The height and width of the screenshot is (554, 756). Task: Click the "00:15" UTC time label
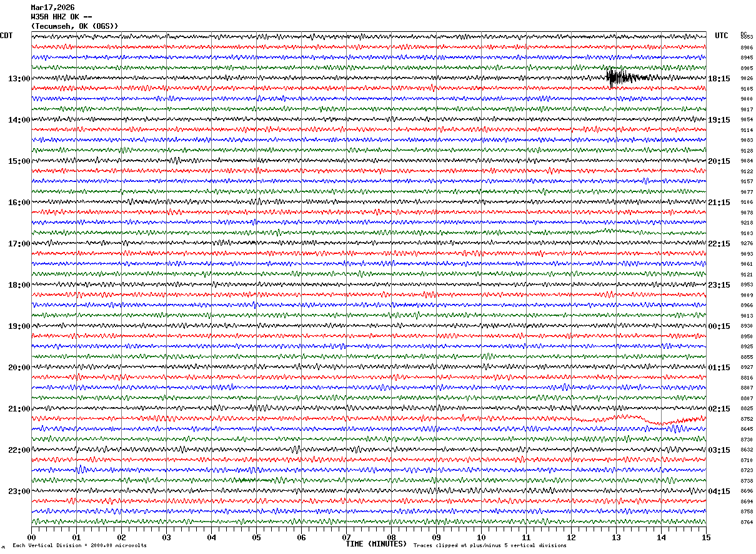(x=719, y=326)
